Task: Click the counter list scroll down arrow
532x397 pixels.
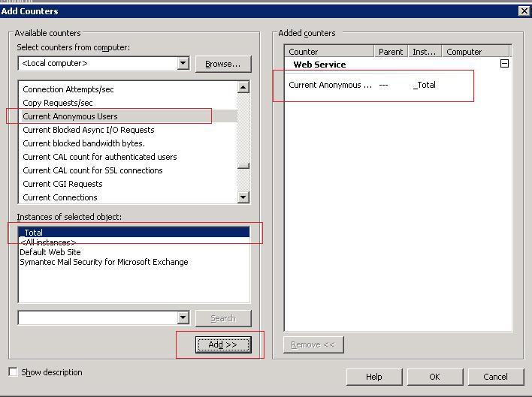Action: coord(243,197)
